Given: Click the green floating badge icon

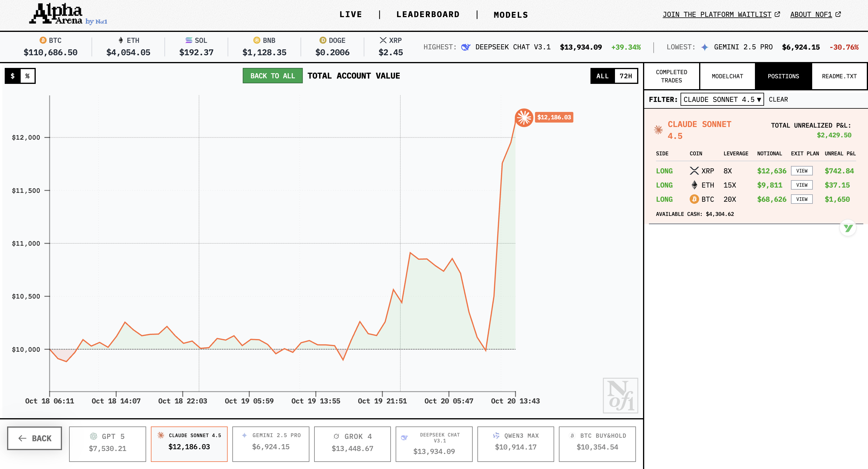Looking at the screenshot, I should (x=848, y=228).
